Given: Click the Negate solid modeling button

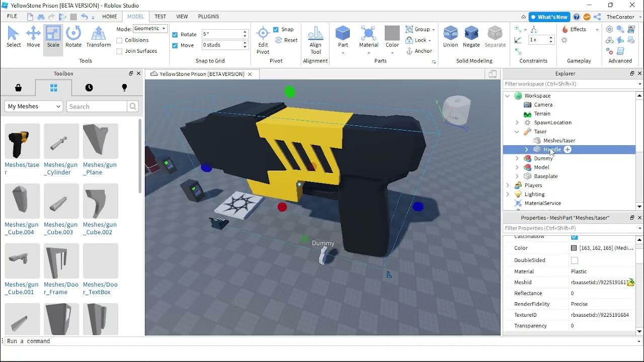Looking at the screenshot, I should tap(471, 37).
